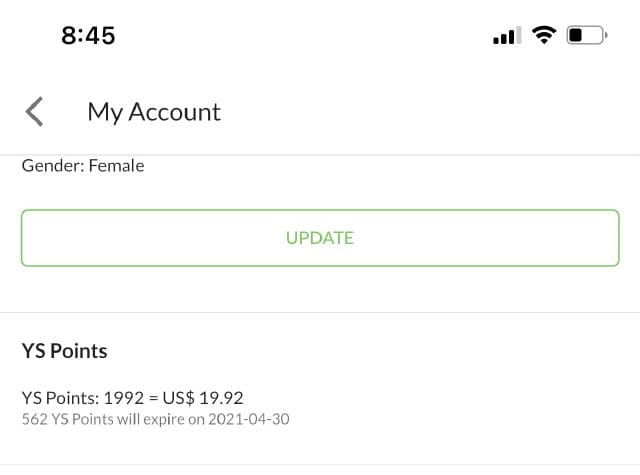Tap the points expiry notice text
Screen dimensions: 640x475
(155, 419)
